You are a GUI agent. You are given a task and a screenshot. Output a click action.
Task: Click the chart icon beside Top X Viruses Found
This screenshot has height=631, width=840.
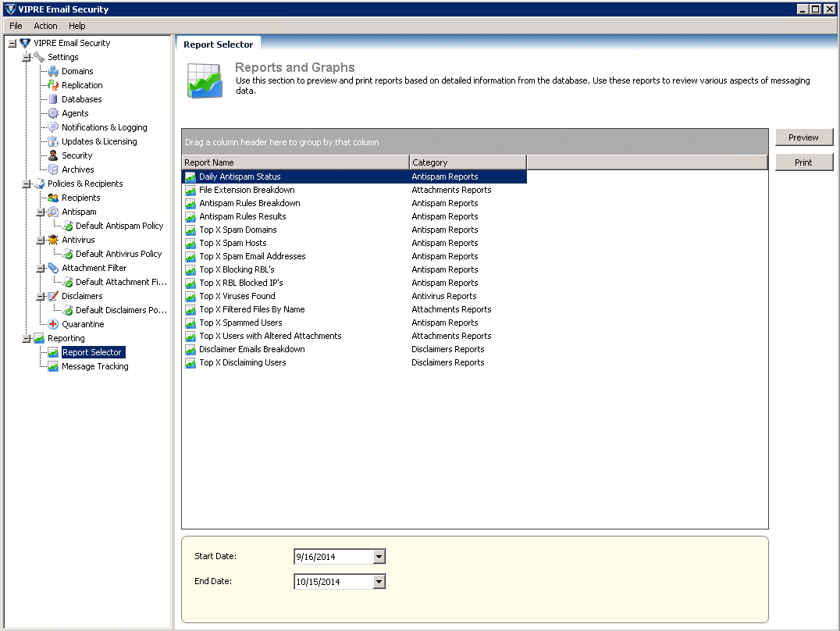190,297
